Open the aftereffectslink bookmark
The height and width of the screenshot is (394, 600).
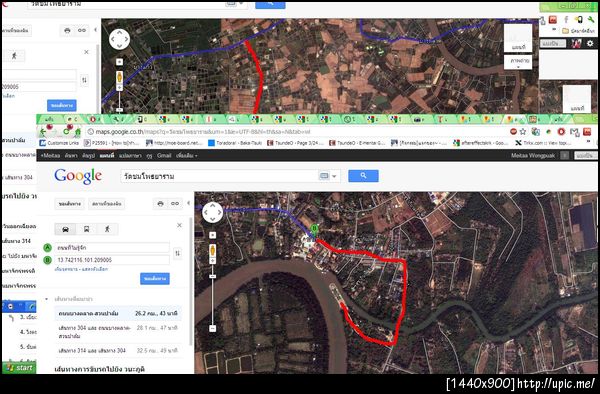point(481,143)
